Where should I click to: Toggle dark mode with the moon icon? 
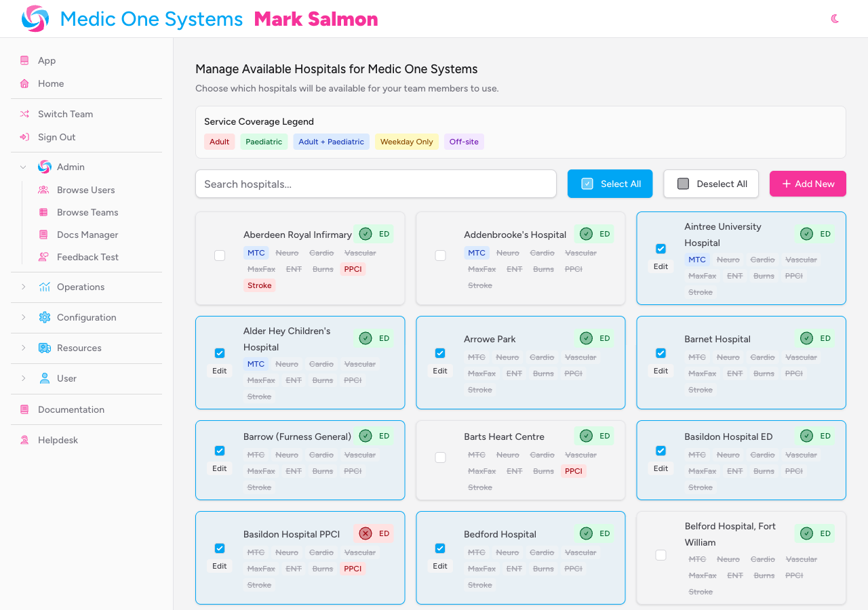834,19
